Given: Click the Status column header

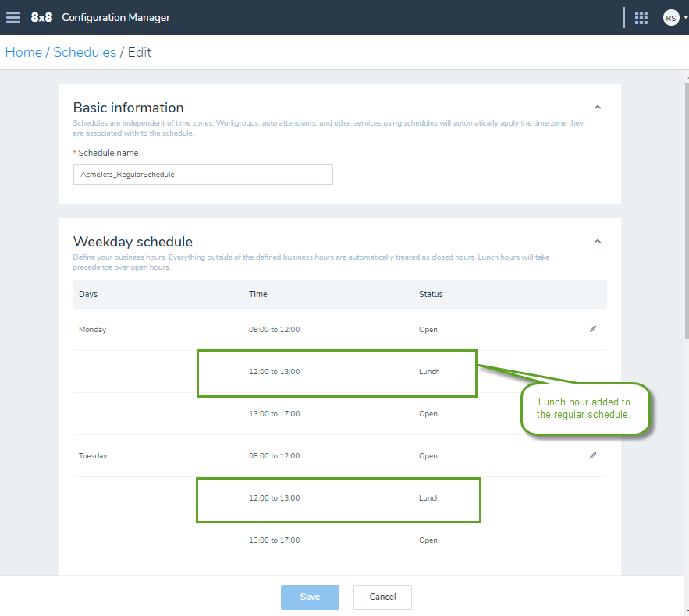Looking at the screenshot, I should [431, 294].
